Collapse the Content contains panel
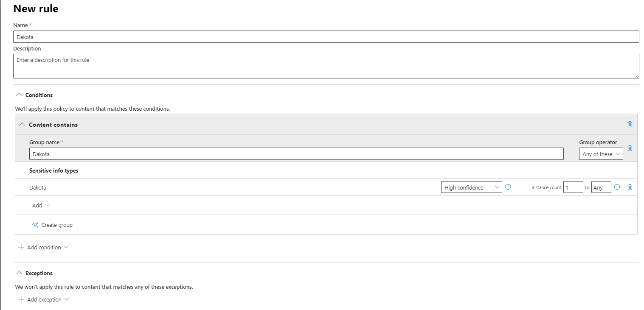 [22, 125]
